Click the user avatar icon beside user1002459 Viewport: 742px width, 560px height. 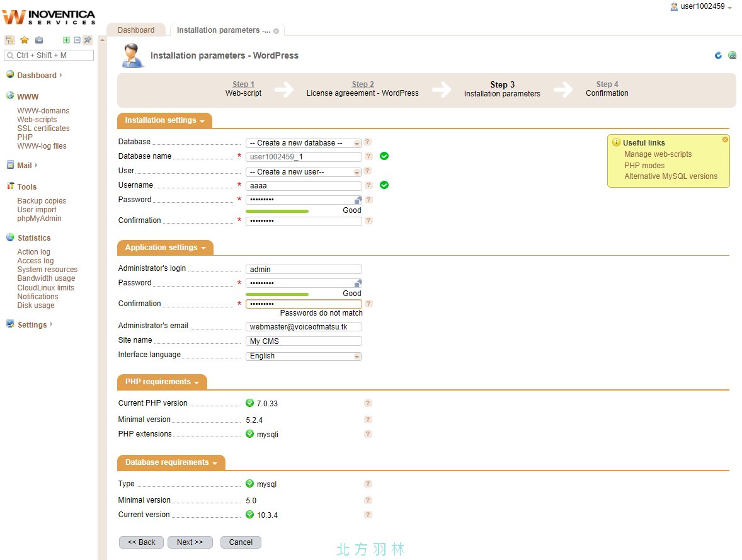675,7
